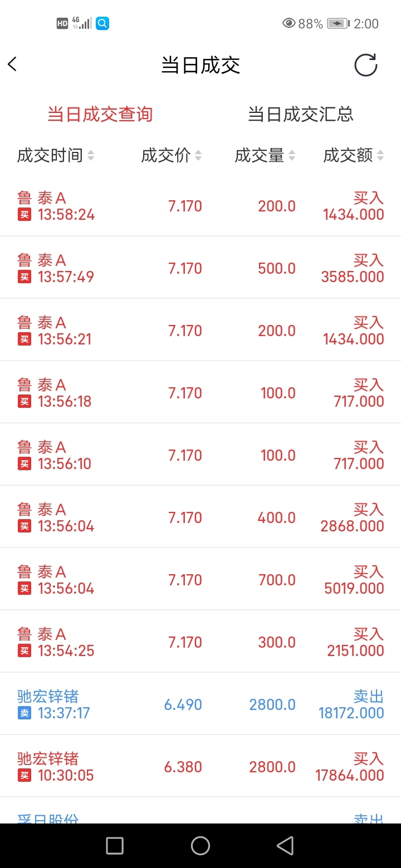401x868 pixels.
Task: Sort by 成交价 column arrows
Action: pyautogui.click(x=198, y=155)
